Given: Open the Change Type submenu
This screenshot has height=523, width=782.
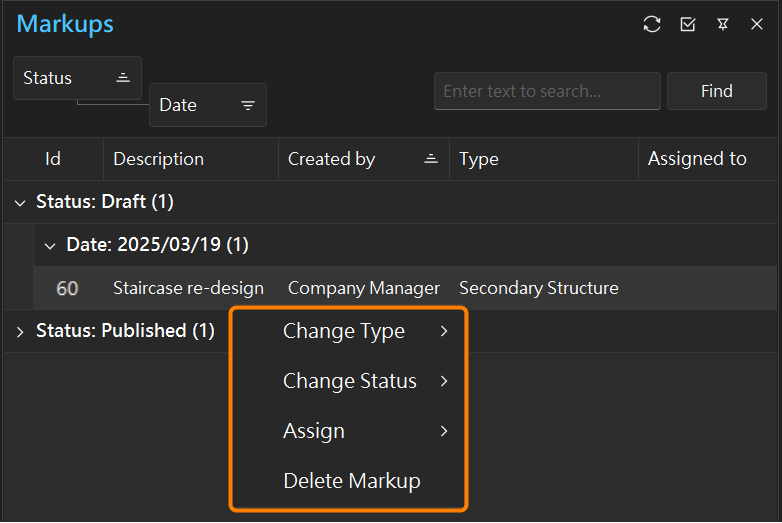Looking at the screenshot, I should pos(348,331).
